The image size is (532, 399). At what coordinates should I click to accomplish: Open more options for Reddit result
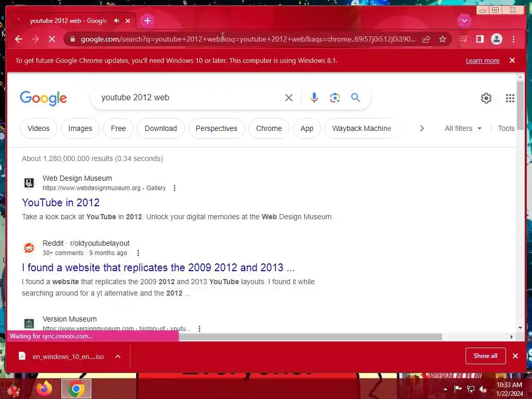coord(138,253)
